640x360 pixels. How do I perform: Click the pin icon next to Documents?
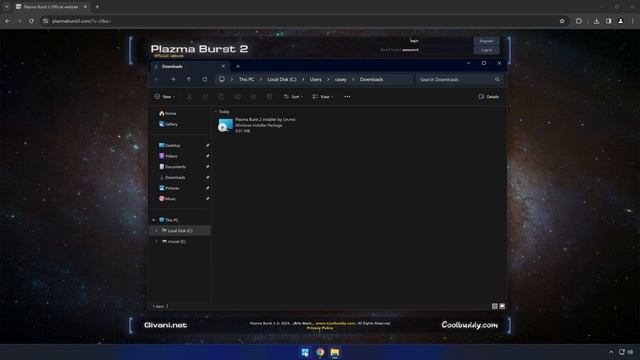point(207,167)
